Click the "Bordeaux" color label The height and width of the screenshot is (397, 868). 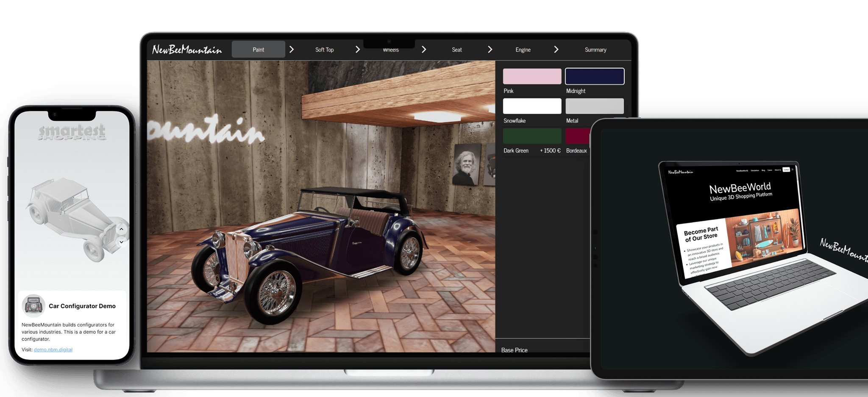(576, 151)
